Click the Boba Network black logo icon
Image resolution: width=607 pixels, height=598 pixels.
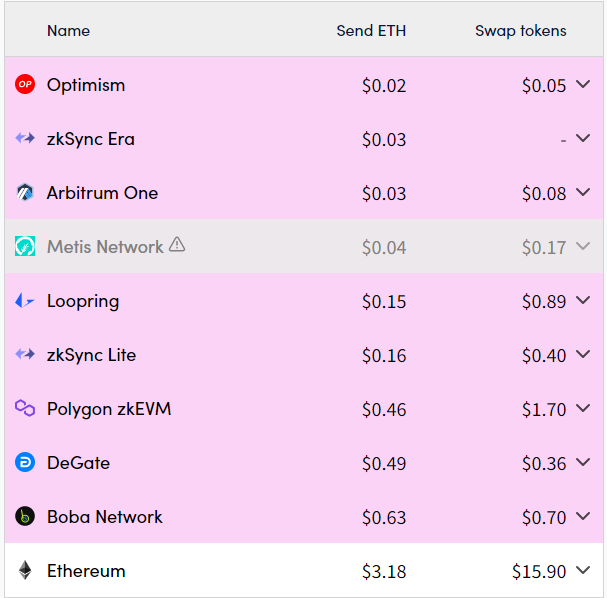(25, 516)
